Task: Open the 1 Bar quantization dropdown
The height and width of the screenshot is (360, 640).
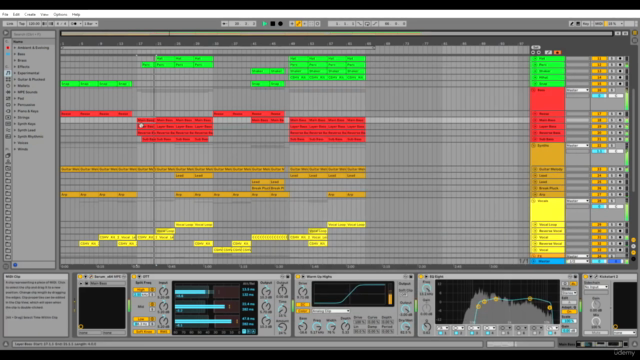Action: pos(91,24)
